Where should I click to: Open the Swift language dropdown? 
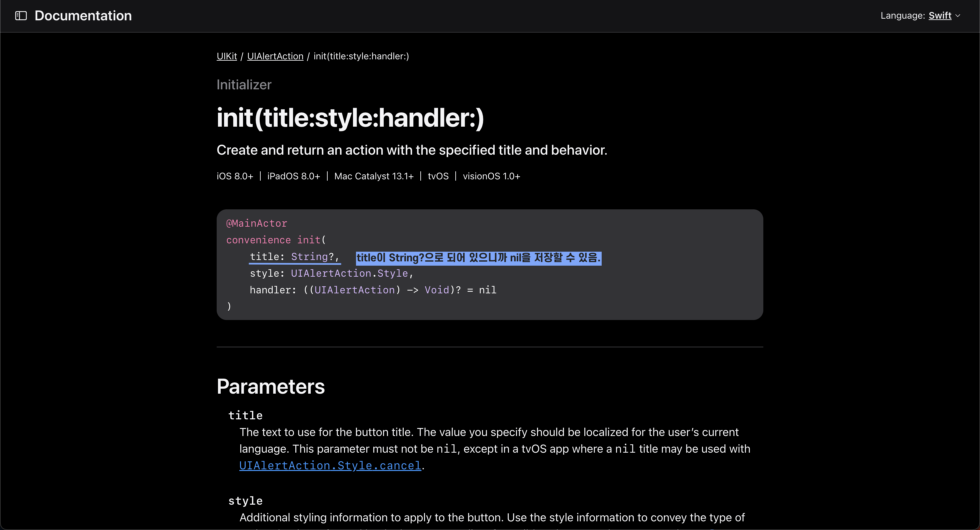940,16
